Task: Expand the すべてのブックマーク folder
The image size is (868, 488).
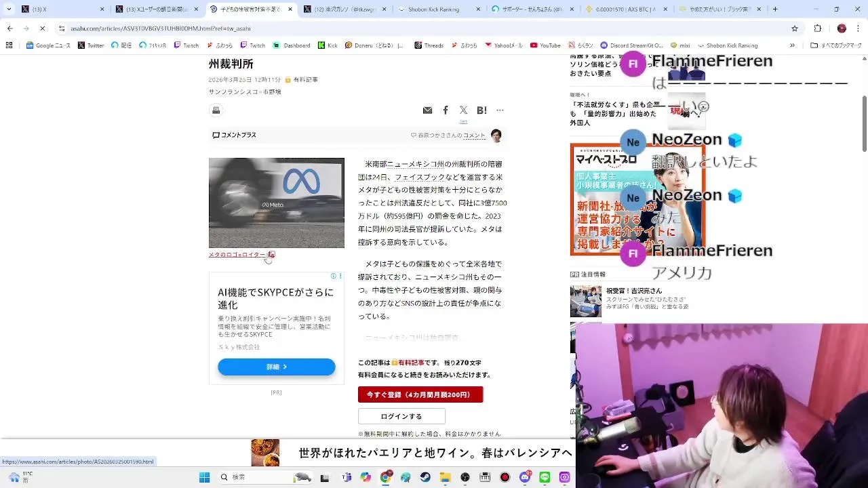Action: tap(837, 45)
